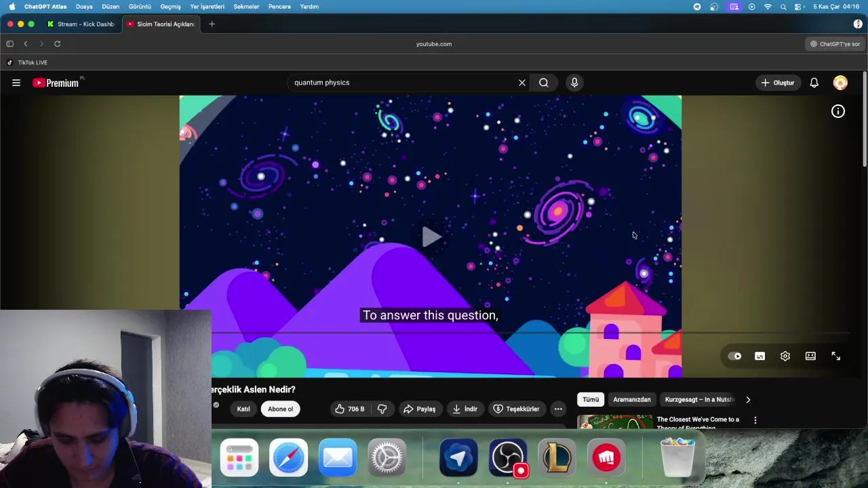Run the search with magnifier button
868x488 pixels.
coord(544,83)
